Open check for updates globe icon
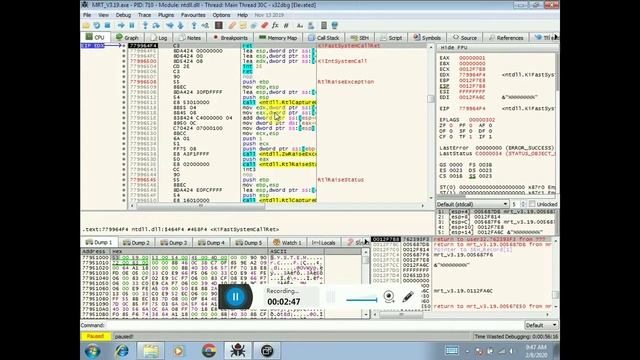The height and width of the screenshot is (360, 640). click(x=335, y=26)
